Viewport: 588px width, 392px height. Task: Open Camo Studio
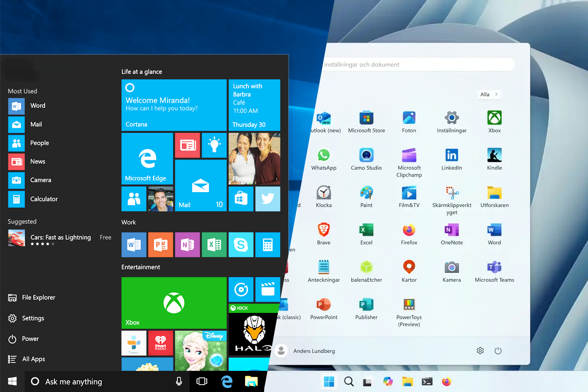click(366, 156)
